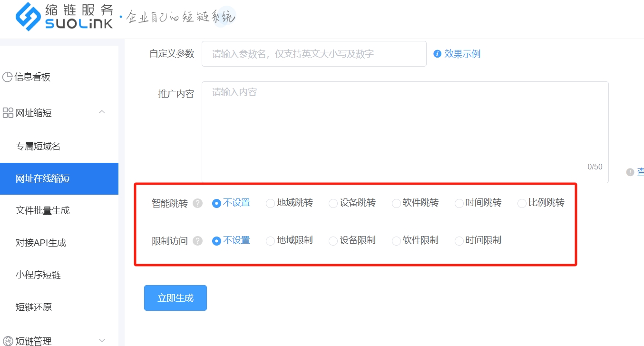Click the SuoLink logo icon

[x=28, y=17]
